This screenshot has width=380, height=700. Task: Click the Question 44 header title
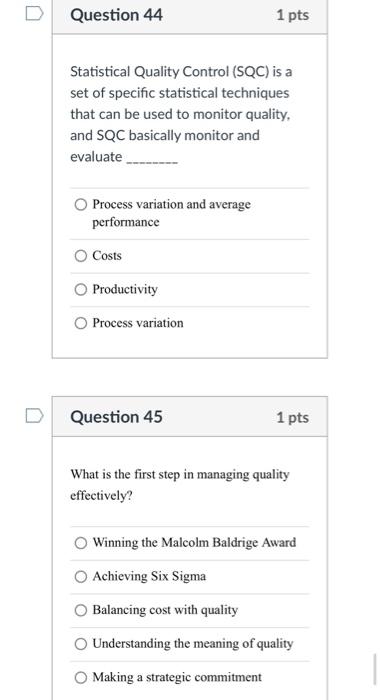(x=117, y=15)
